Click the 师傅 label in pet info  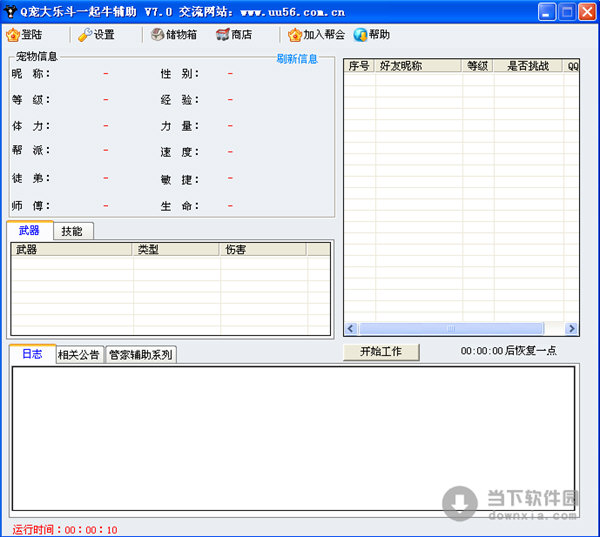pos(31,206)
